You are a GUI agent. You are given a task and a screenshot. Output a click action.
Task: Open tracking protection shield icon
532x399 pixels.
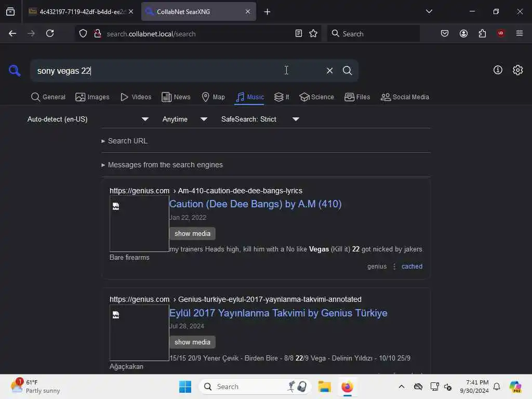(83, 34)
